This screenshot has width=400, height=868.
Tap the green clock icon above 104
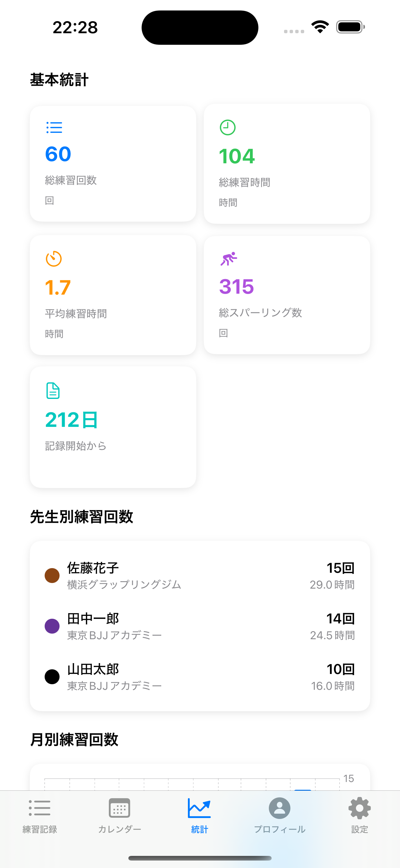coord(228,128)
